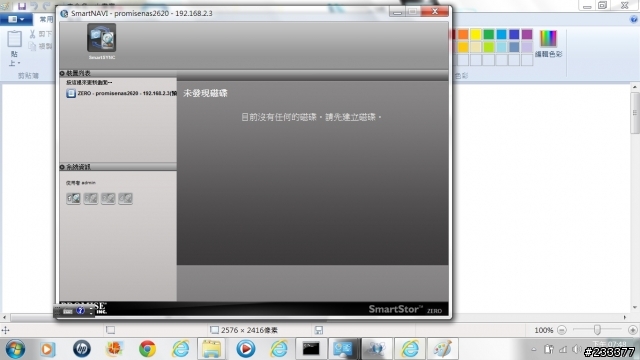The height and width of the screenshot is (360, 640).
Task: Open the HP icon on taskbar
Action: 82,349
